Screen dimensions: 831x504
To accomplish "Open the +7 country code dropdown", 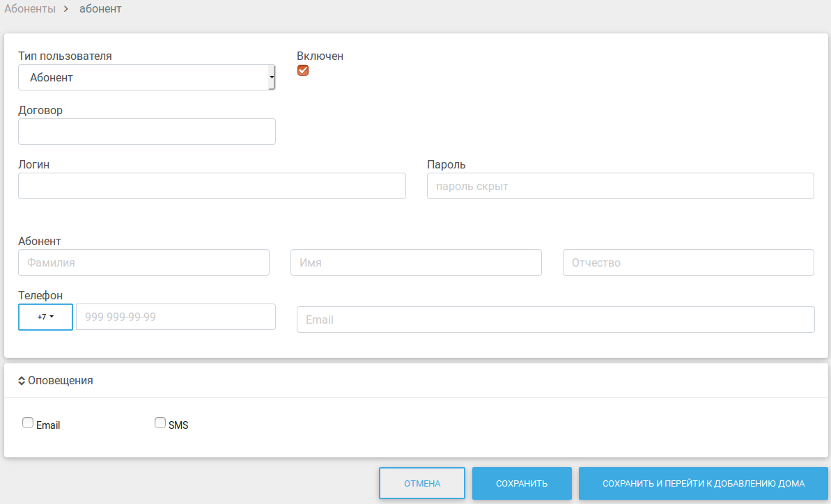I will coord(45,317).
